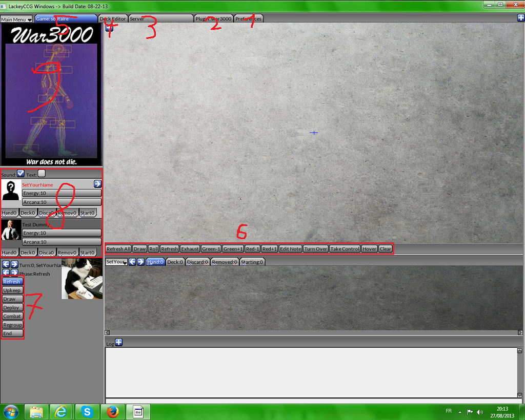This screenshot has height=420, width=525.
Task: Open Action Center flag icon in tray
Action: point(470,412)
